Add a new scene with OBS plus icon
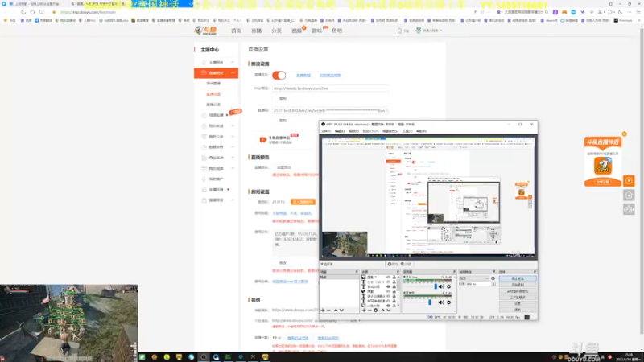644x362 pixels. [x=323, y=311]
